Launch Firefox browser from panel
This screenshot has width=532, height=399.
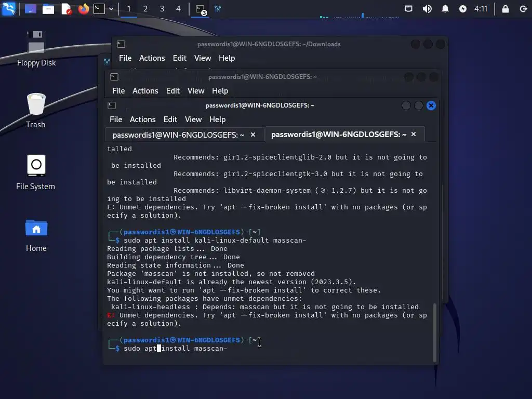point(84,9)
